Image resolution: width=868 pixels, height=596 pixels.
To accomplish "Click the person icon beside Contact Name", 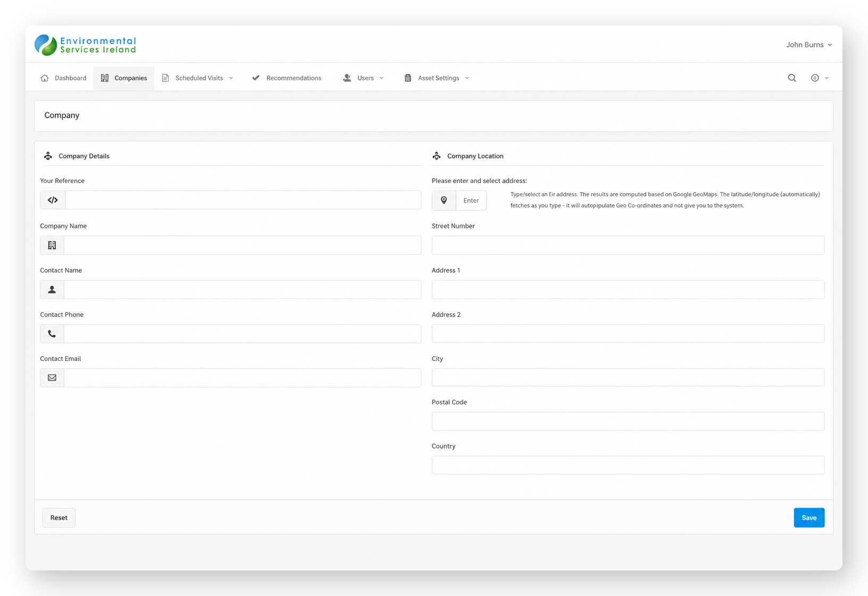I will (x=52, y=289).
